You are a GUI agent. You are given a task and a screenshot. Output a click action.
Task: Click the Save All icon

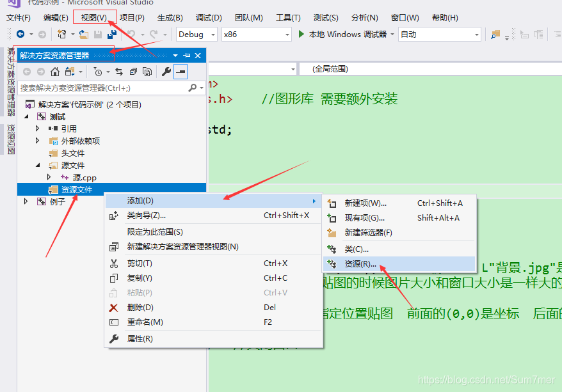pos(112,35)
